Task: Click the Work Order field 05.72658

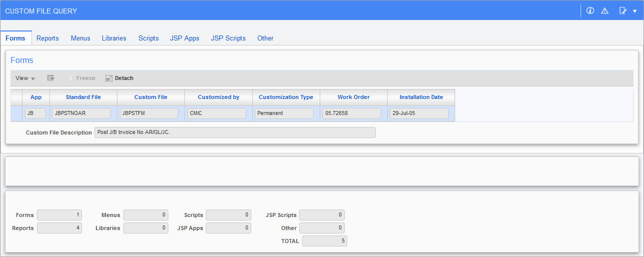Action: coord(352,113)
